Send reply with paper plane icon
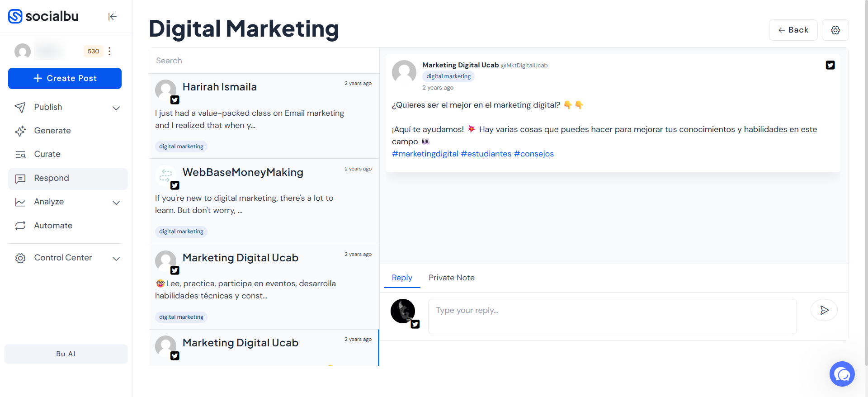 [824, 310]
